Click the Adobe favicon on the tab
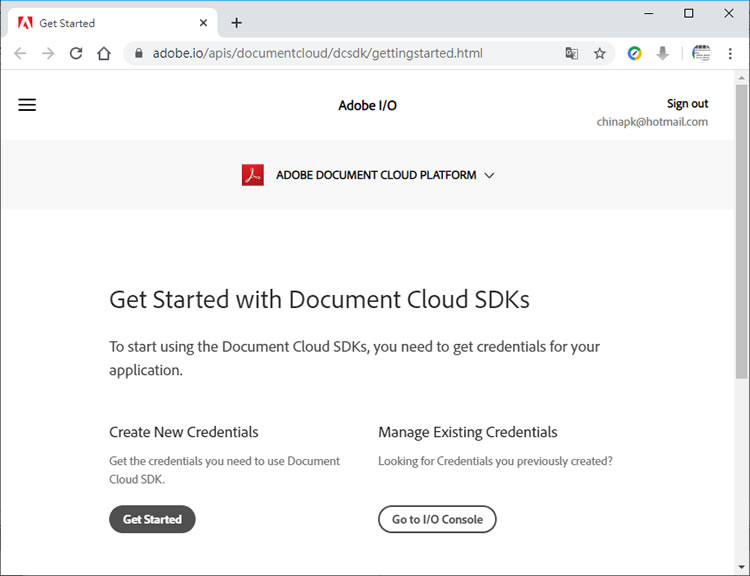750x576 pixels. tap(25, 22)
